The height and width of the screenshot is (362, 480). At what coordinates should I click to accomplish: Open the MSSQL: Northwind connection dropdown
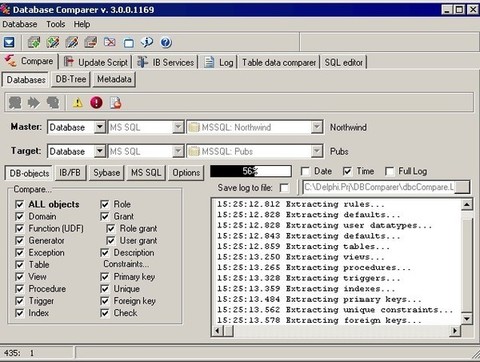317,127
